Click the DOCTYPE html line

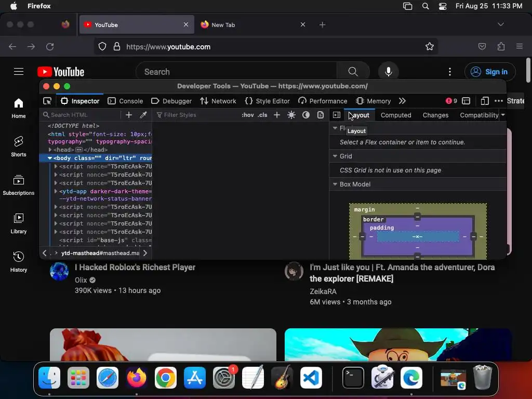click(74, 126)
